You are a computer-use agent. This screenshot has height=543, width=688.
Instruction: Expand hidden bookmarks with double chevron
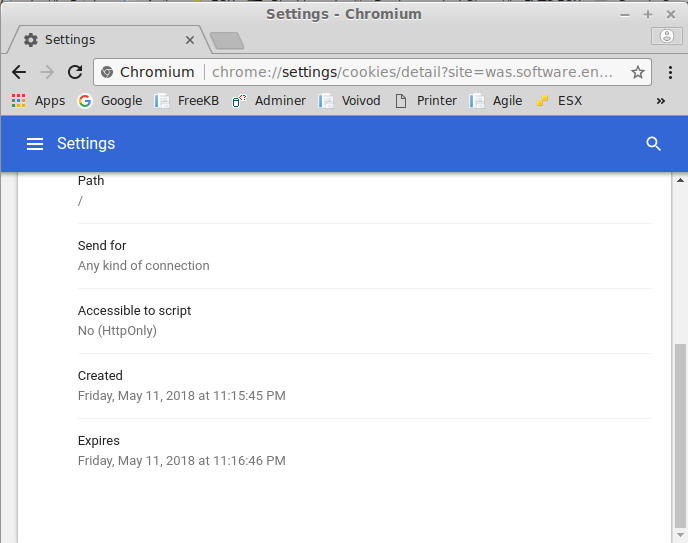pos(660,101)
